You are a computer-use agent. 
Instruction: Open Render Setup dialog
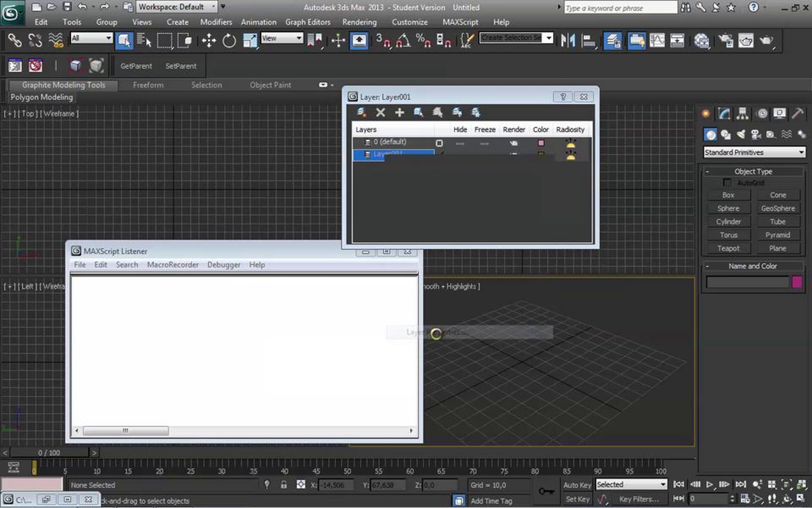[x=726, y=41]
